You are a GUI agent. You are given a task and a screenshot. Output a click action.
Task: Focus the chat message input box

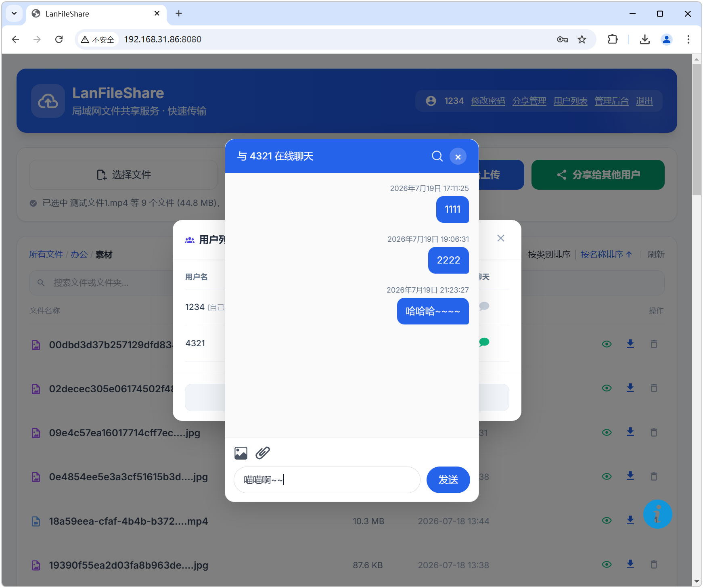point(327,480)
